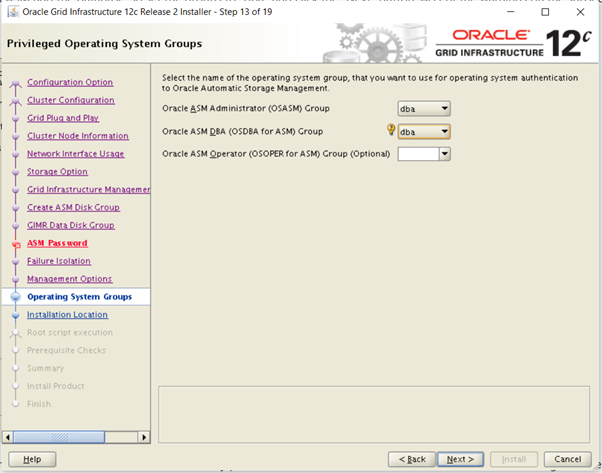The image size is (602, 473).
Task: Open Help for this step
Action: tap(32, 459)
